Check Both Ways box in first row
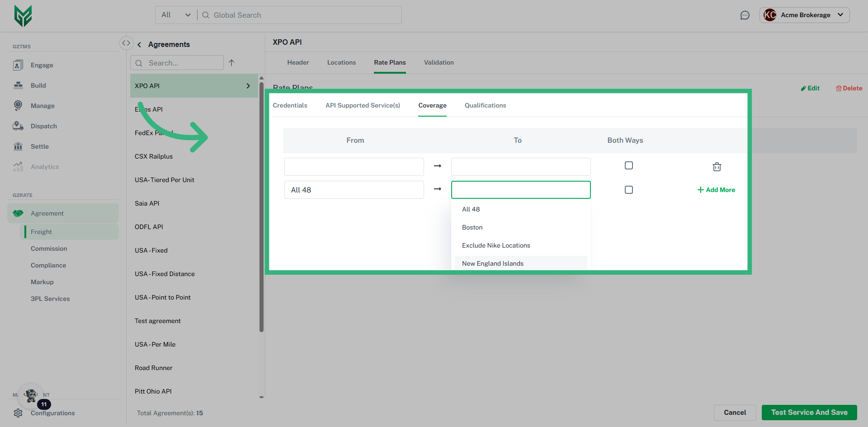The width and height of the screenshot is (868, 427). (x=628, y=165)
